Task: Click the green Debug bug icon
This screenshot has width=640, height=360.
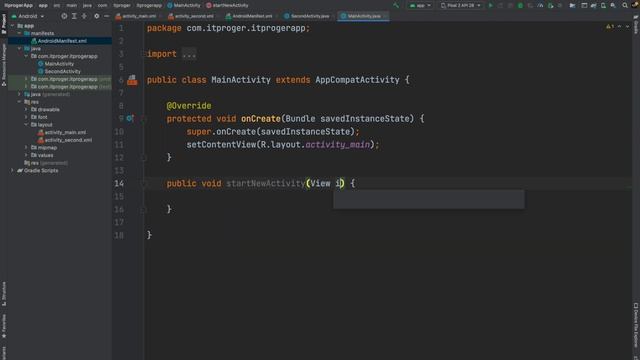Action: coord(520,5)
